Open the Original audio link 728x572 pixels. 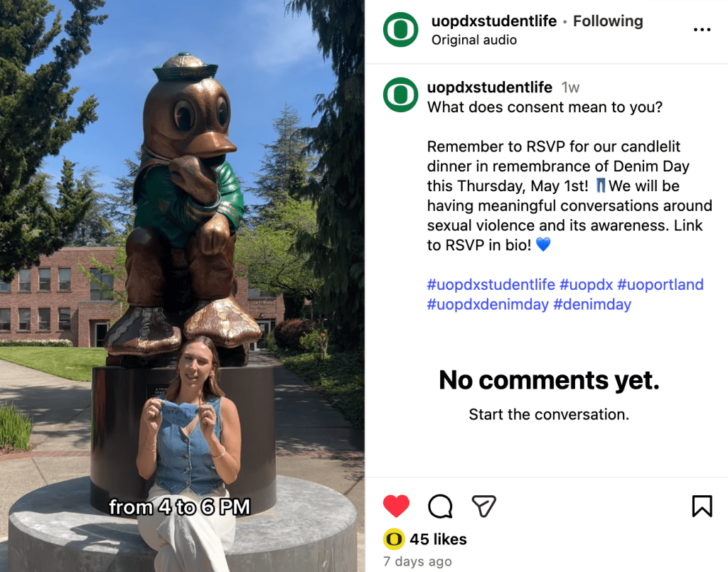pos(474,40)
